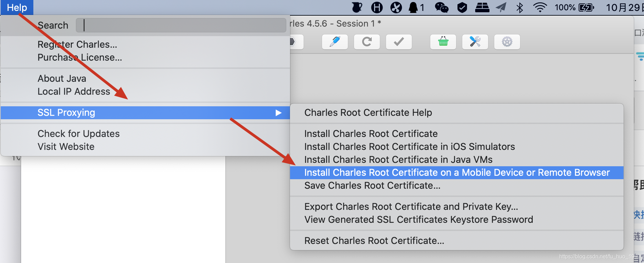The image size is (644, 263).
Task: Open Visit Website menu item
Action: pyautogui.click(x=66, y=146)
